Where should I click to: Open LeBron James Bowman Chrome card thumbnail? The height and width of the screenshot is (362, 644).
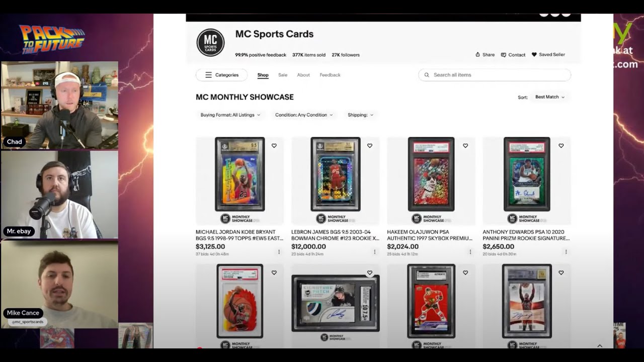[336, 174]
